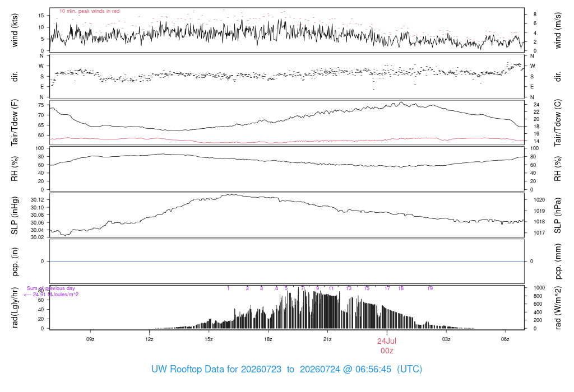Viewport: 574px width, 392px height.
Task: Click the RH (%) left axis label
Action: (15, 169)
